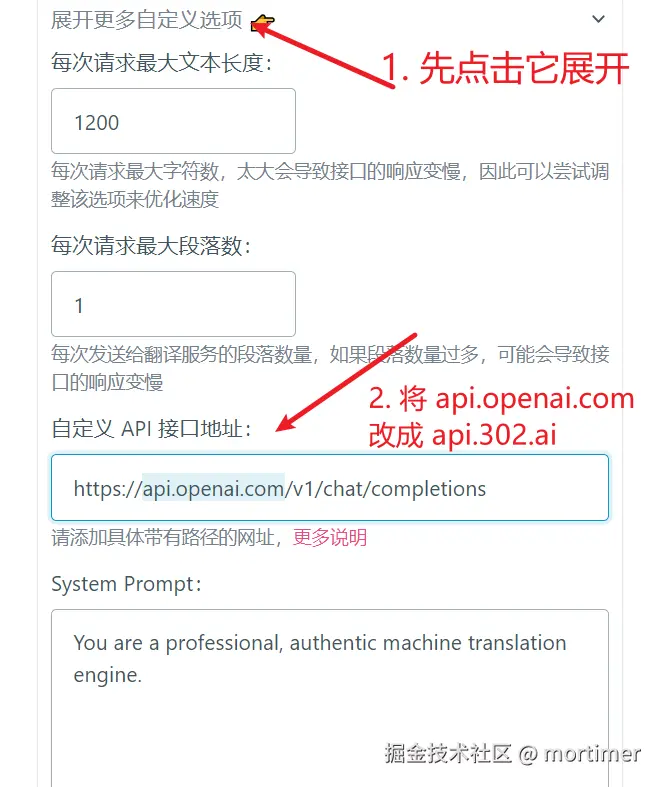Viewport: 662px width, 787px height.
Task: Click the 每次请求最大段落数 label
Action: (151, 246)
